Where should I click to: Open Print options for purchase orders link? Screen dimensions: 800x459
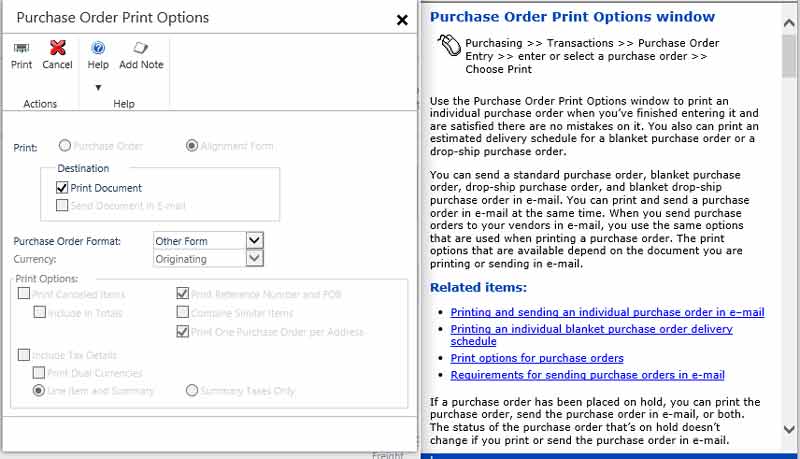(x=537, y=358)
